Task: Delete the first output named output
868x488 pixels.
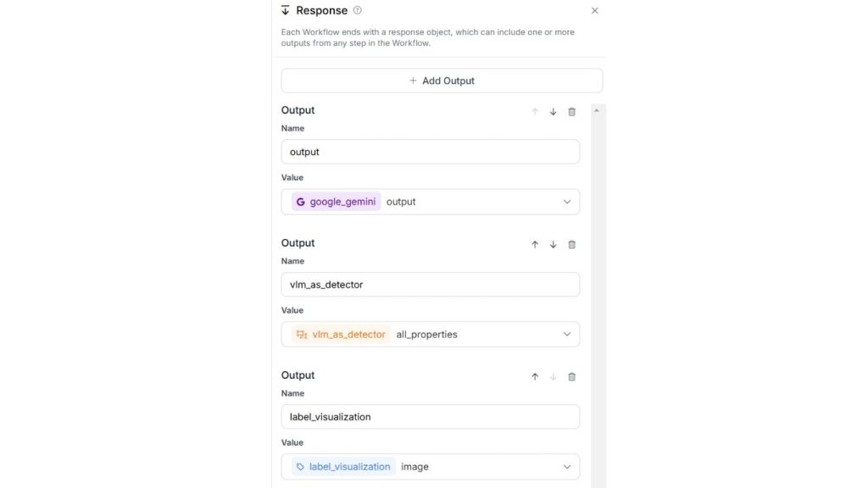Action: click(x=572, y=112)
